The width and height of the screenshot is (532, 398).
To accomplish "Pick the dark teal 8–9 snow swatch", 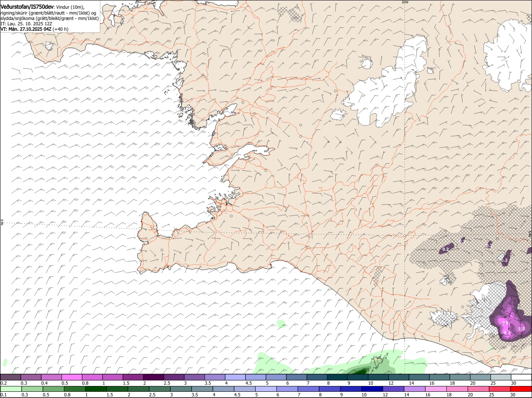I will [337, 377].
